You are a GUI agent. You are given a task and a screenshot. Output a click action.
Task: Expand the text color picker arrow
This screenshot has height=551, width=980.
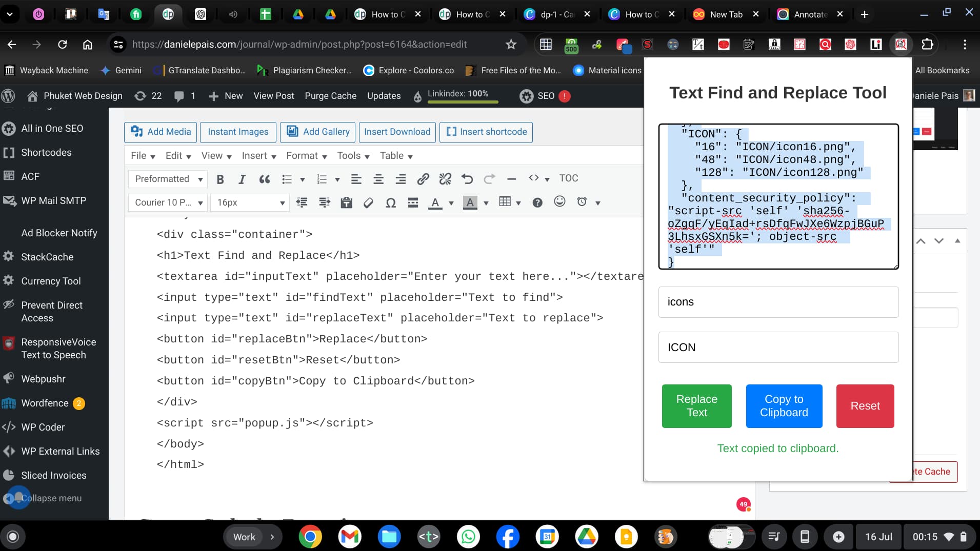tap(451, 203)
